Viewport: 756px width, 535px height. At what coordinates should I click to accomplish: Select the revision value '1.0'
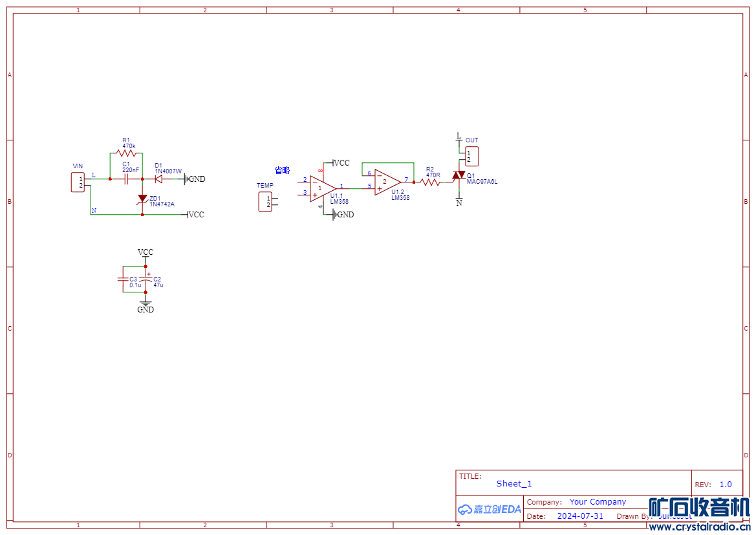(726, 485)
